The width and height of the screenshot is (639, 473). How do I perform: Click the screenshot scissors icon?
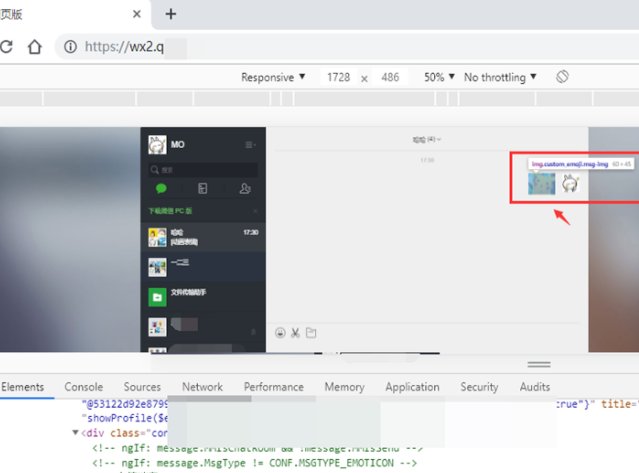(x=295, y=333)
